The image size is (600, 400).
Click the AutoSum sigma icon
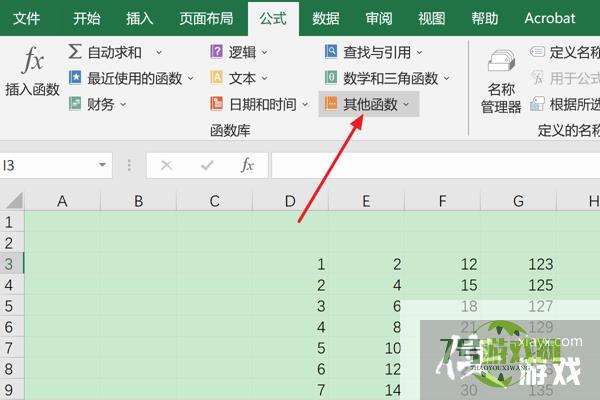pos(75,52)
